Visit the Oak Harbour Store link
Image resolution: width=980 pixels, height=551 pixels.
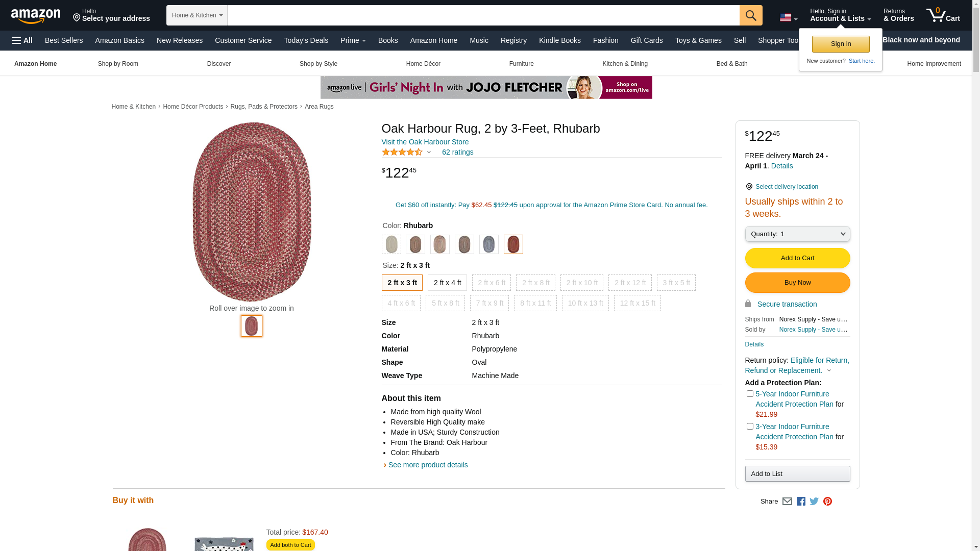(425, 142)
